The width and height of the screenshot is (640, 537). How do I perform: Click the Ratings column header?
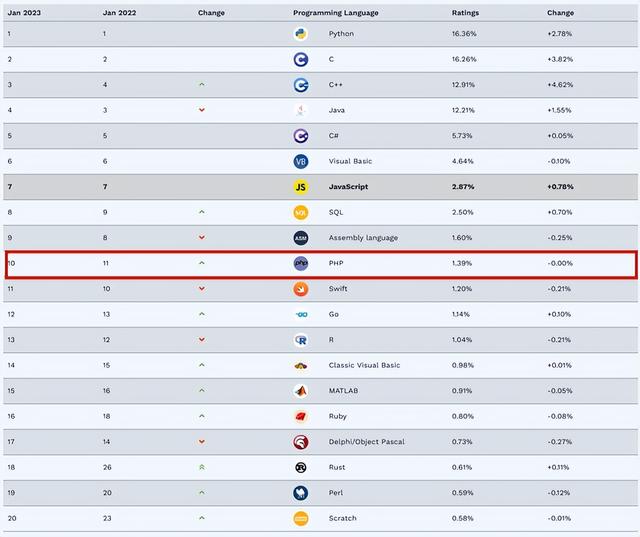pyautogui.click(x=465, y=13)
